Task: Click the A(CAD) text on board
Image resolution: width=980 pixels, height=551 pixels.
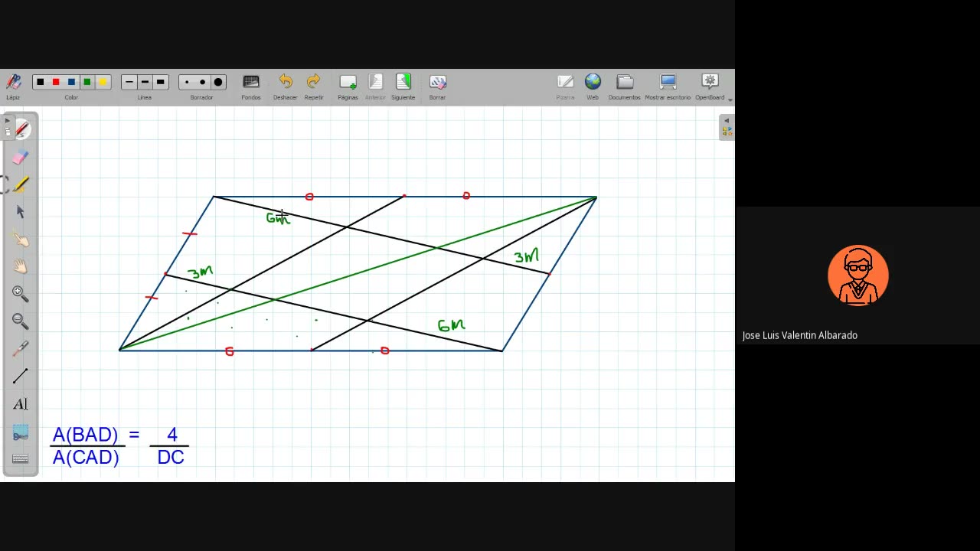Action: [86, 458]
